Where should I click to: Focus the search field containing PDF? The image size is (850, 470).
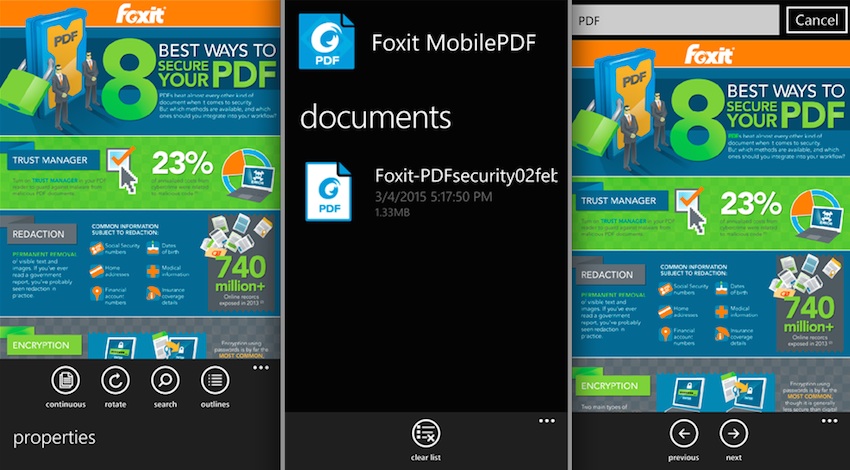coord(675,21)
